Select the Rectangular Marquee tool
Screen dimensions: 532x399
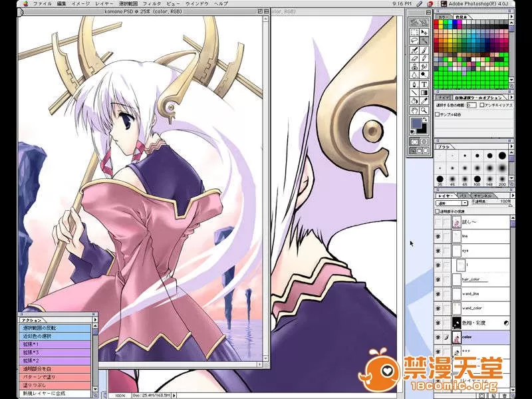coord(414,32)
